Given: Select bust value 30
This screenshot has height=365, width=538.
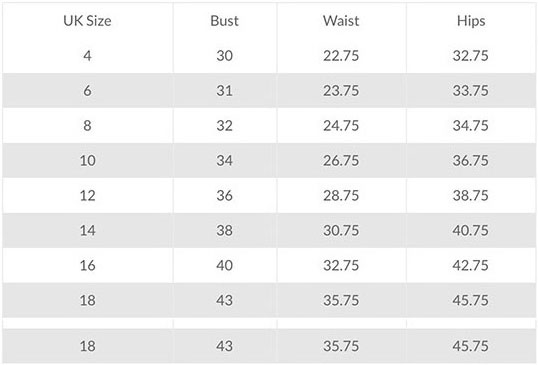Looking at the screenshot, I should 224,56.
